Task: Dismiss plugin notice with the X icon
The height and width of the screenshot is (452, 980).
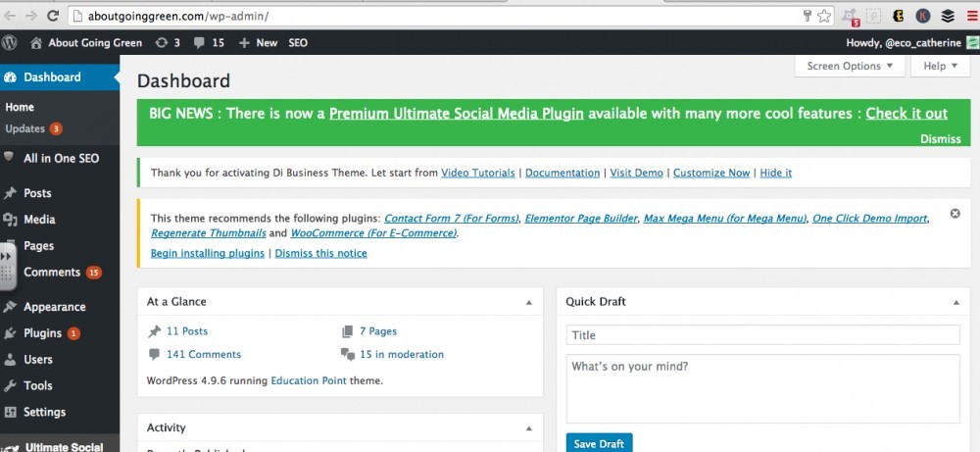Action: point(955,213)
